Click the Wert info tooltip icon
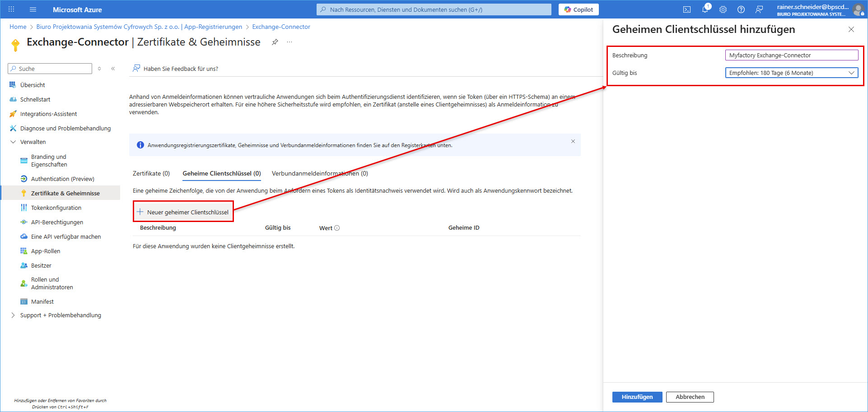 pos(337,228)
